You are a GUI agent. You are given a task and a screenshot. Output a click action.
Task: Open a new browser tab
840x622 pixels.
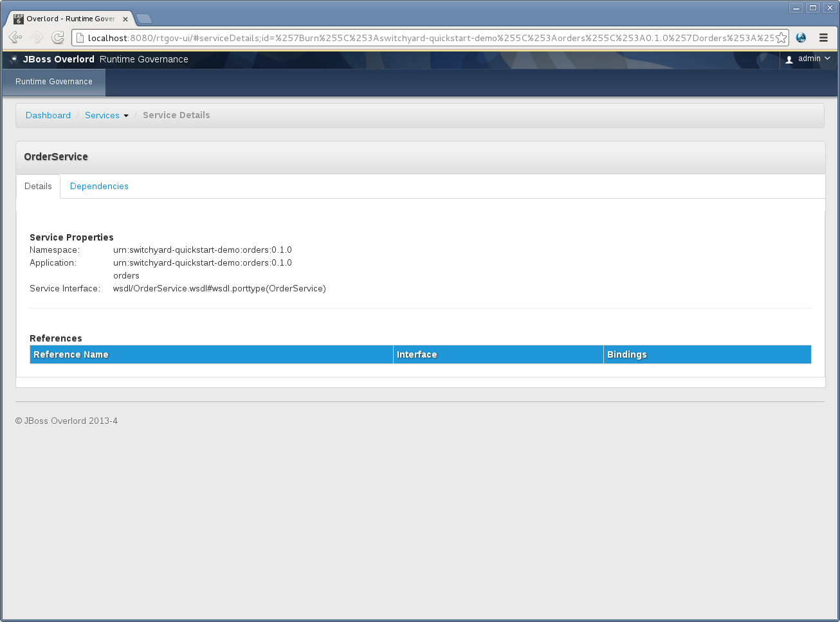(x=145, y=19)
